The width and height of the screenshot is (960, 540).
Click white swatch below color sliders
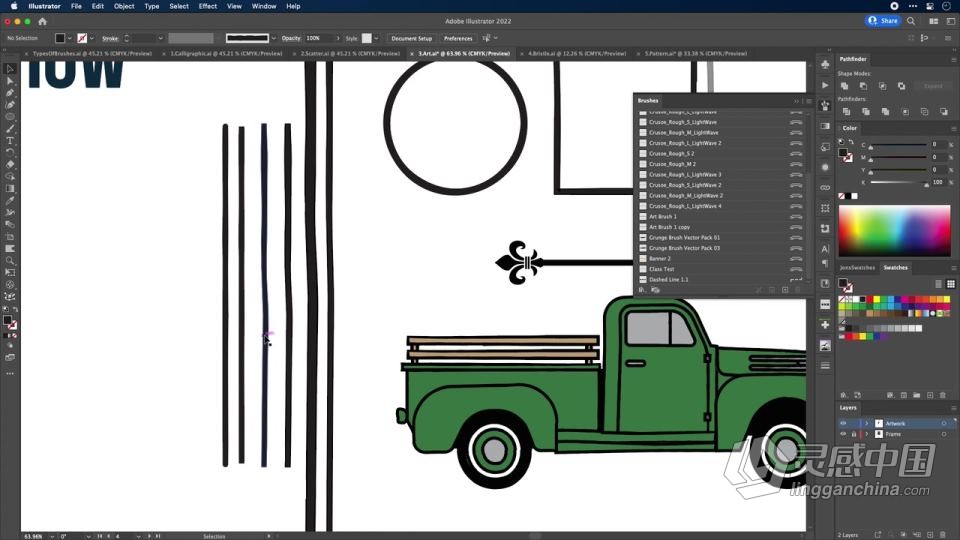click(855, 196)
